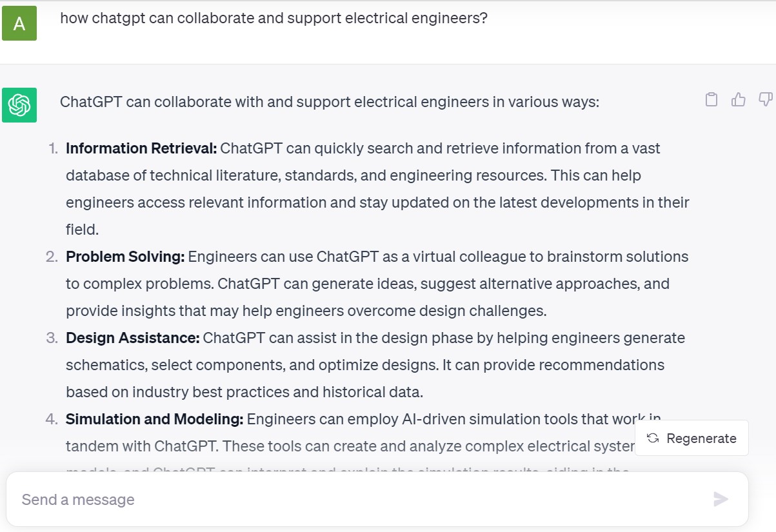776x532 pixels.
Task: Click the Regenerate label text
Action: pos(701,438)
